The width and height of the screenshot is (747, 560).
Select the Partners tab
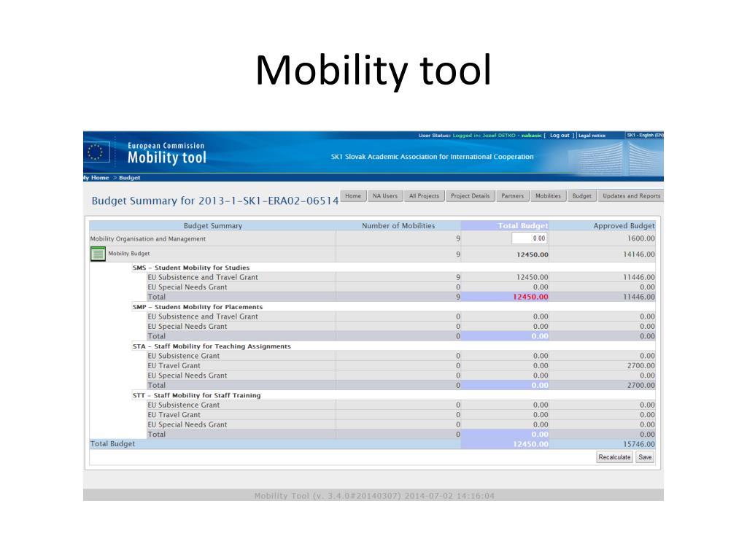(x=513, y=195)
